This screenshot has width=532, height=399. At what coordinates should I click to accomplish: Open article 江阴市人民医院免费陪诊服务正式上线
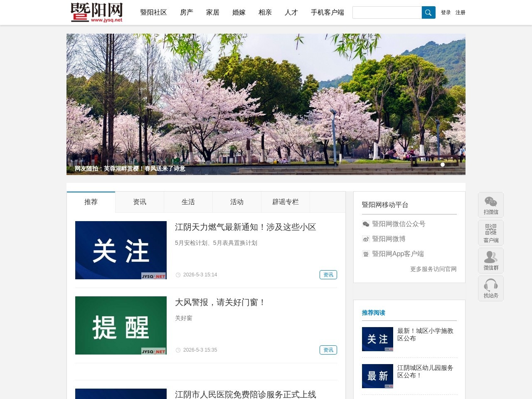coord(246,394)
